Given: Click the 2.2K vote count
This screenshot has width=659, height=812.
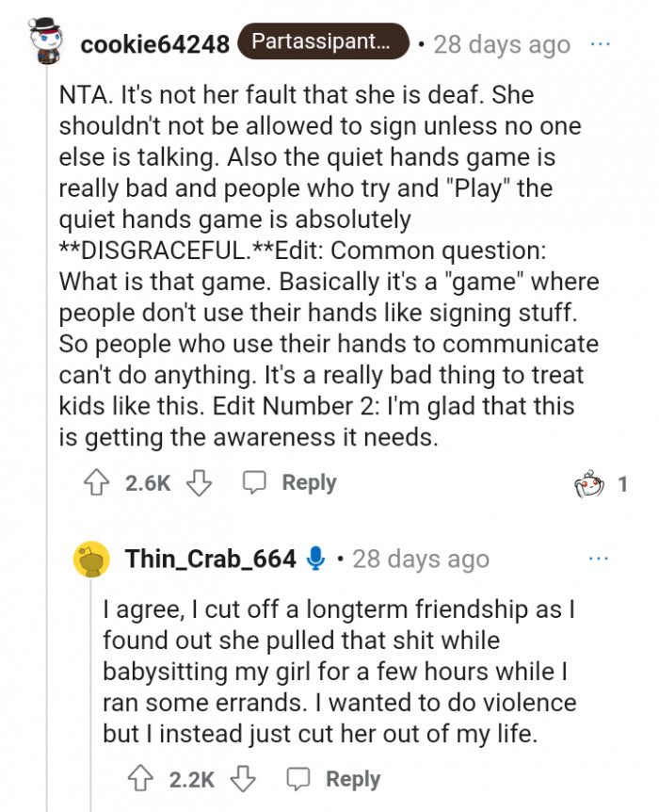Looking at the screenshot, I should (x=192, y=779).
